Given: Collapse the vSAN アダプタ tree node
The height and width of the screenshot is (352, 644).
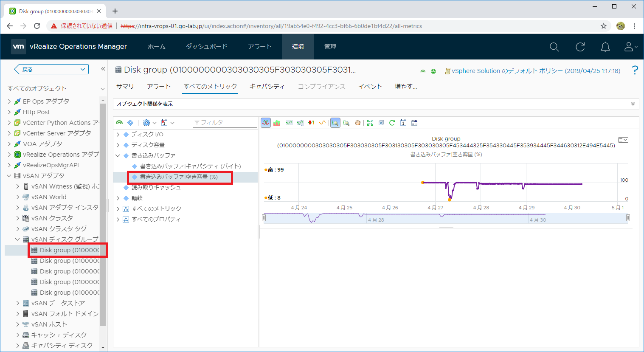Looking at the screenshot, I should pos(9,176).
